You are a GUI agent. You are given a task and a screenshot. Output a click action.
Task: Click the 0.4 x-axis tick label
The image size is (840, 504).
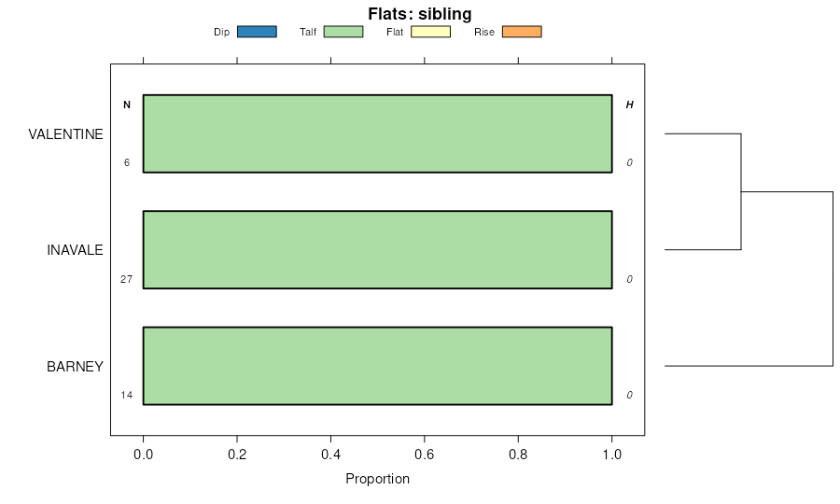tap(330, 455)
